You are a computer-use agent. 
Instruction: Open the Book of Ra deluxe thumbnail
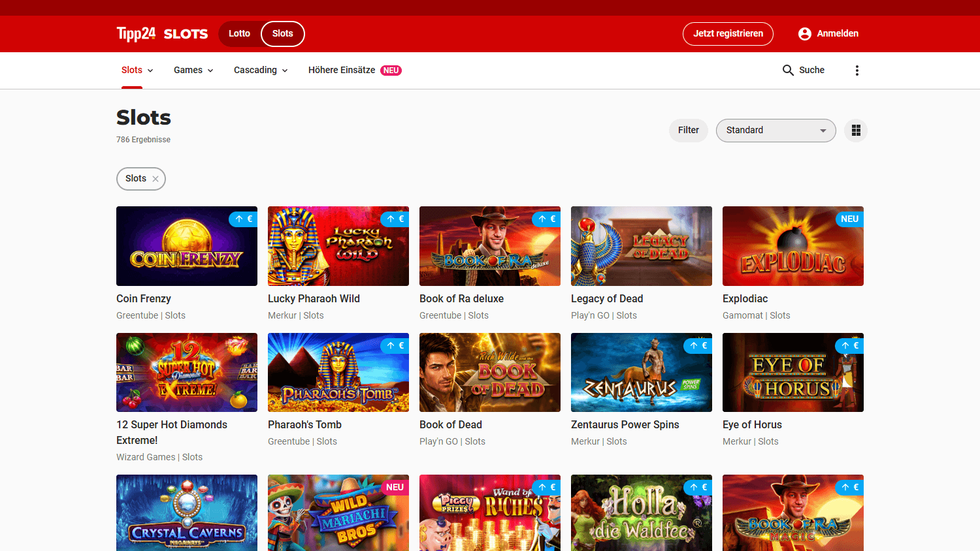click(490, 246)
